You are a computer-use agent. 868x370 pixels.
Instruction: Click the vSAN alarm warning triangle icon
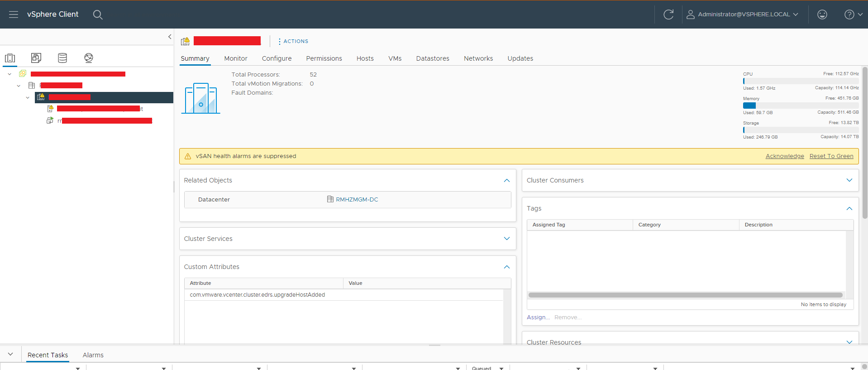pos(188,156)
